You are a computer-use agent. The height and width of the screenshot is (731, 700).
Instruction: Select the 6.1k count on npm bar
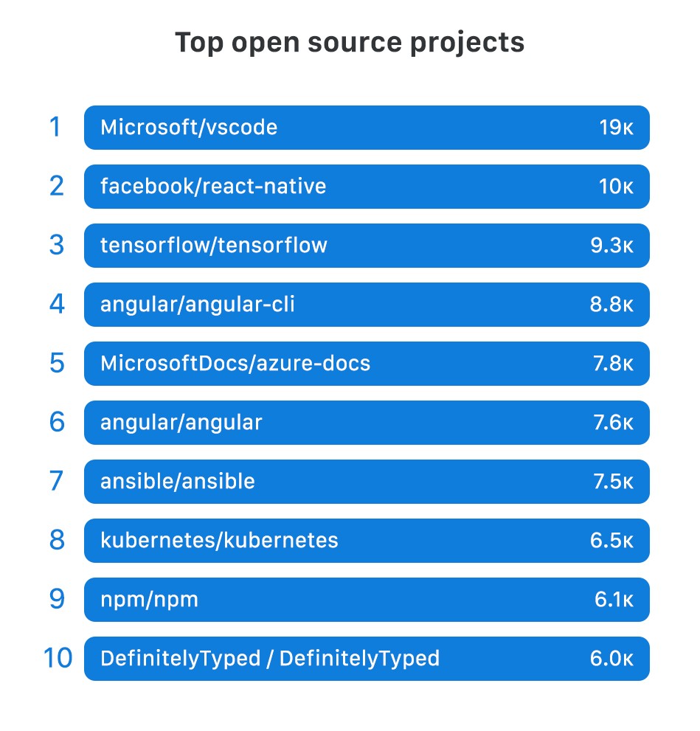coord(614,600)
